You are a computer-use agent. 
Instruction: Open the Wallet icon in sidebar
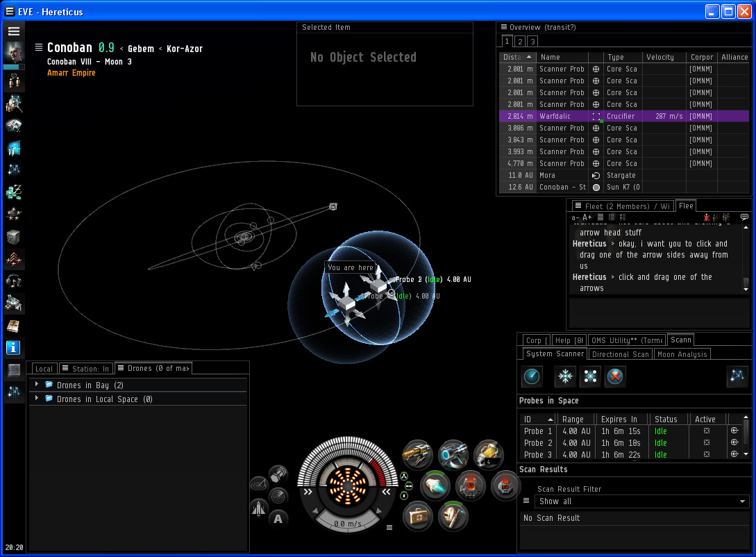tap(13, 192)
